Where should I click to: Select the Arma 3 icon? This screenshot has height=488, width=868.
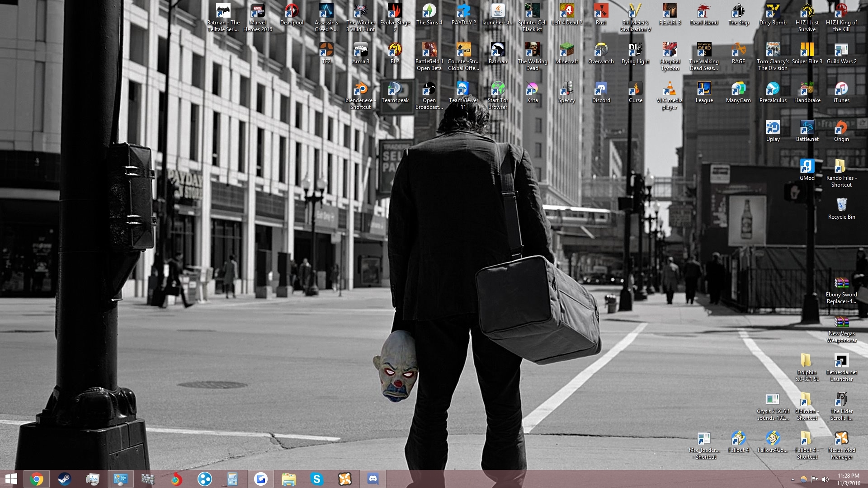pos(360,54)
